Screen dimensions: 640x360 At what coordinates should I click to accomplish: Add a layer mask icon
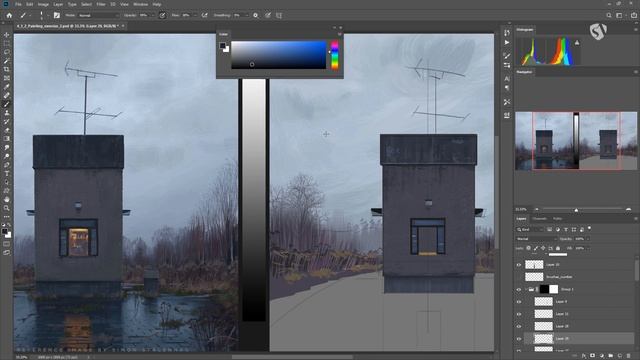[x=593, y=356]
